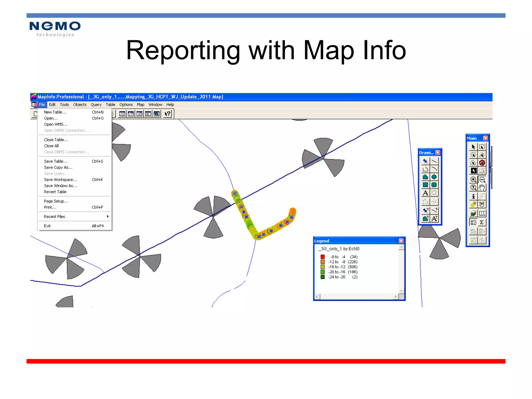Choose Save Workspace... entry
The image size is (532, 399).
click(75, 180)
